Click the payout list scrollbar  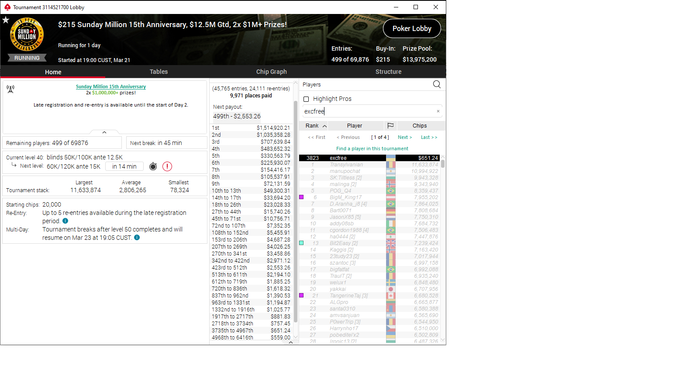(x=295, y=210)
